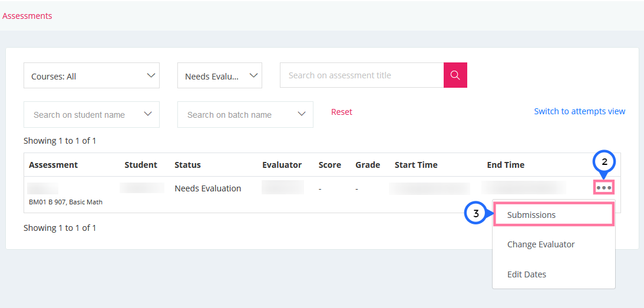Click the pink magnifier search button
The height and width of the screenshot is (308, 644).
point(455,75)
